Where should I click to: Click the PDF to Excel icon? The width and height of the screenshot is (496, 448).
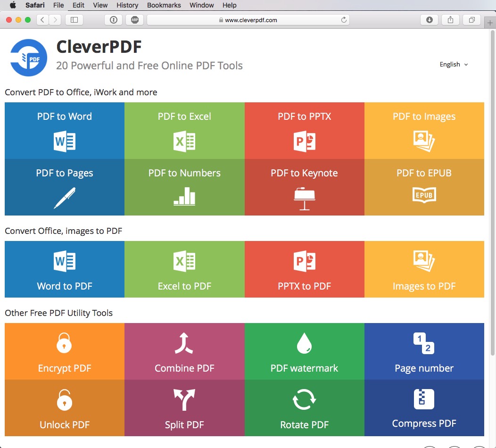(x=184, y=141)
